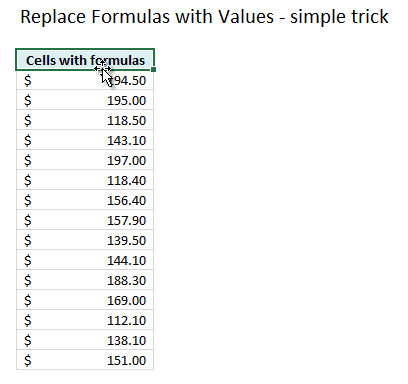
Task: Select the cell showing 157.90
Action: click(x=85, y=220)
